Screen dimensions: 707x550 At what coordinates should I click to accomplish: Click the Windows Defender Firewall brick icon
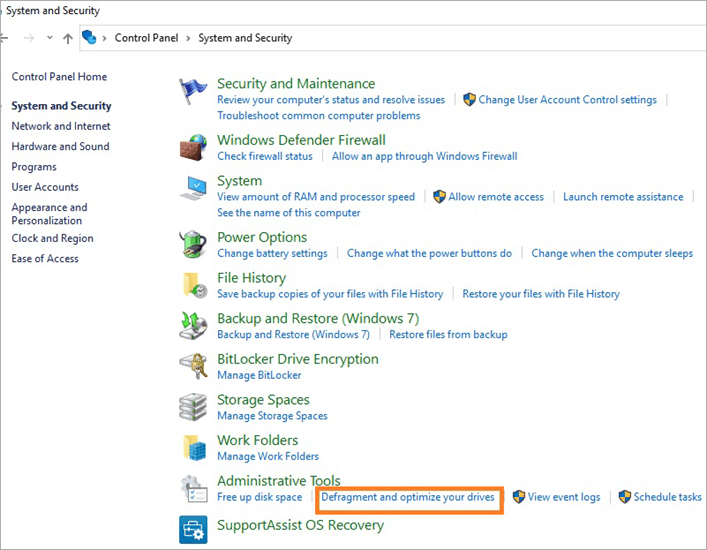pyautogui.click(x=193, y=148)
